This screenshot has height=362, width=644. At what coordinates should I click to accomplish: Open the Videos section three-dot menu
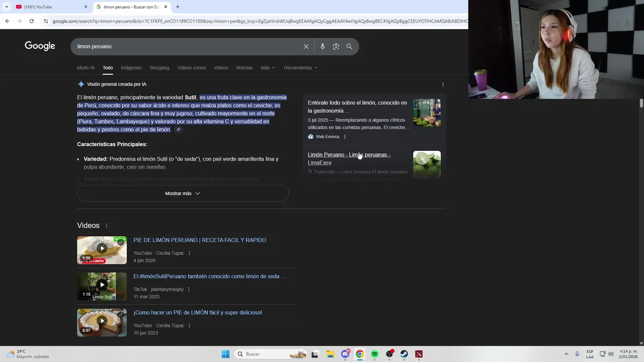(x=107, y=226)
